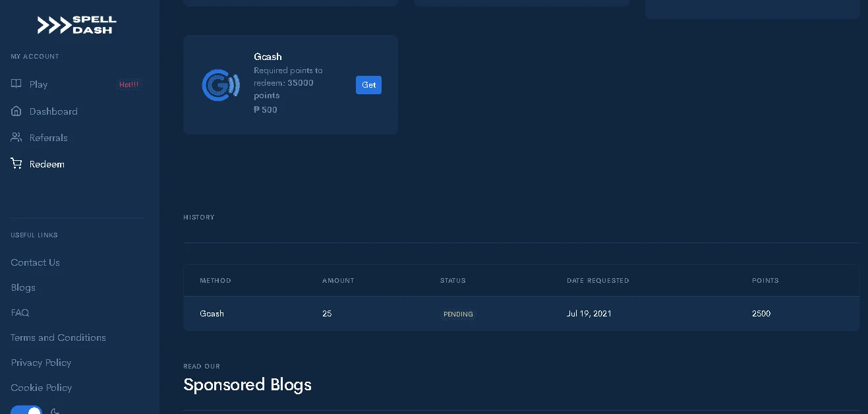Toggle the dark mode switch
Image resolution: width=868 pixels, height=414 pixels.
click(26, 410)
